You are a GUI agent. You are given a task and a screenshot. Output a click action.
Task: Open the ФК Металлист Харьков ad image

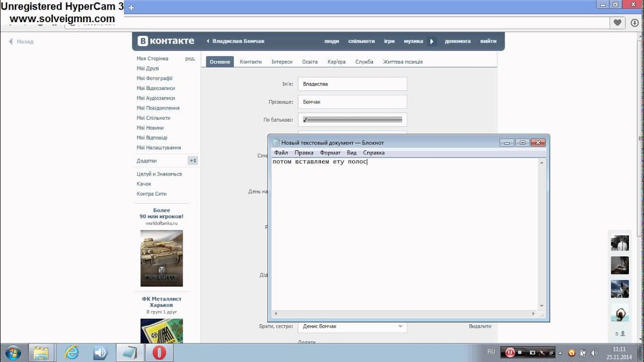pos(162,331)
